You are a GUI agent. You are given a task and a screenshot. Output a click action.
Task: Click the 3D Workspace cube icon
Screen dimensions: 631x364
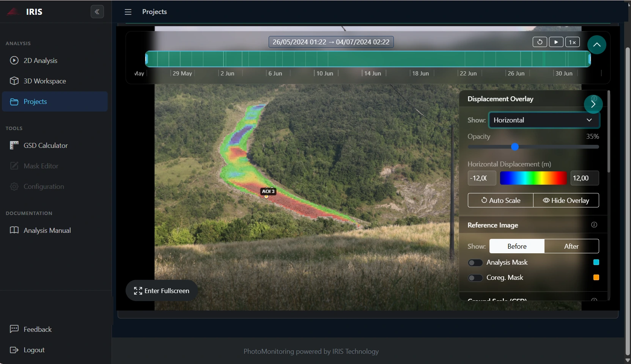click(14, 81)
